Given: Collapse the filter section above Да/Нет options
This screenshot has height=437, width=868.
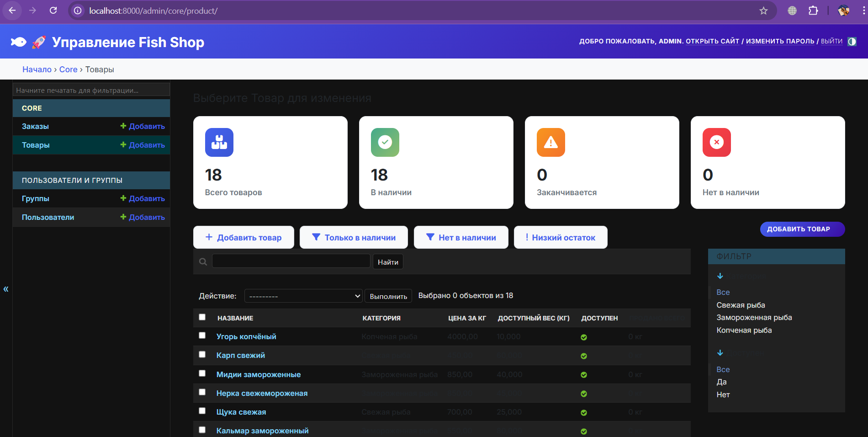Looking at the screenshot, I should coord(720,353).
